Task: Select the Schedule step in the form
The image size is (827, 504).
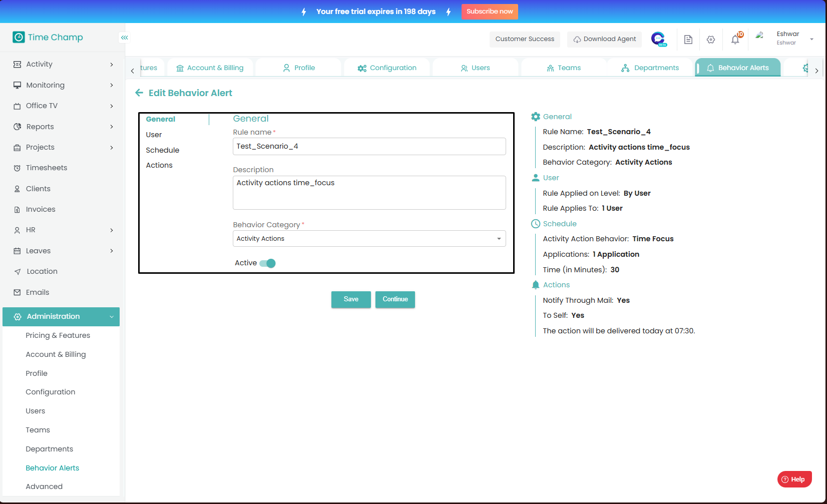Action: point(162,150)
